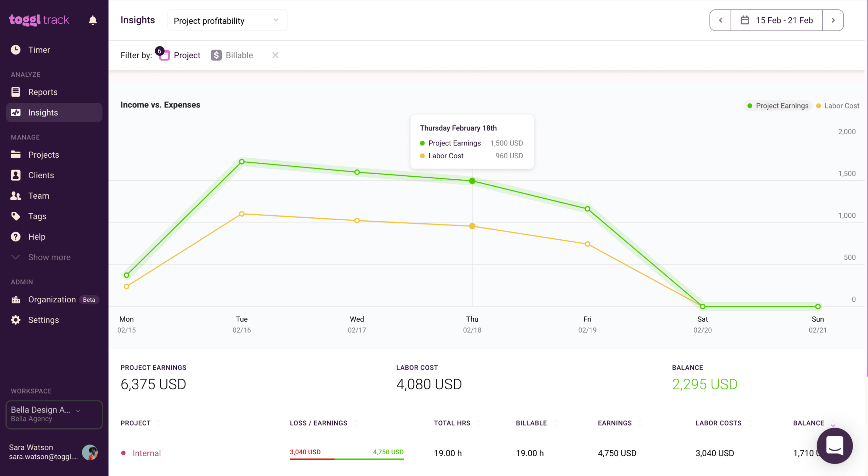Image resolution: width=868 pixels, height=476 pixels.
Task: Toggle Project Earnings legend series
Action: 778,106
